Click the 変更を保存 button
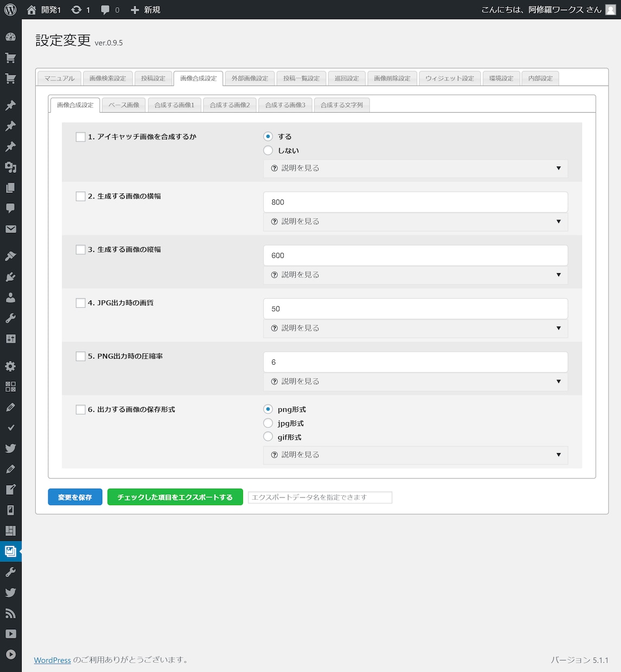Screen dimensions: 621x672 pos(75,497)
